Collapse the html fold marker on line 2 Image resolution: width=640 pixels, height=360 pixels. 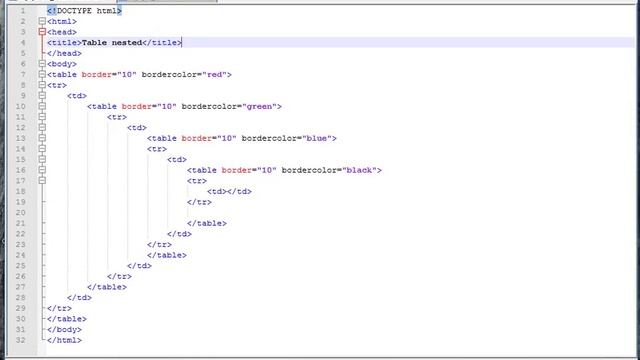[42, 21]
